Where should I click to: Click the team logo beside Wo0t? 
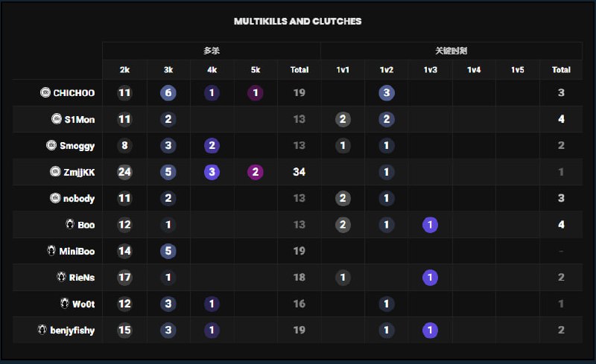(x=64, y=303)
